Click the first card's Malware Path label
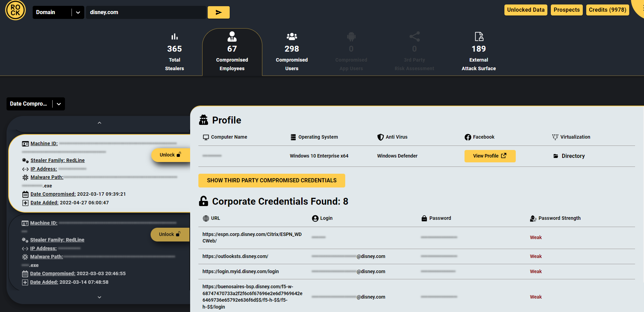644x312 pixels. click(x=47, y=177)
